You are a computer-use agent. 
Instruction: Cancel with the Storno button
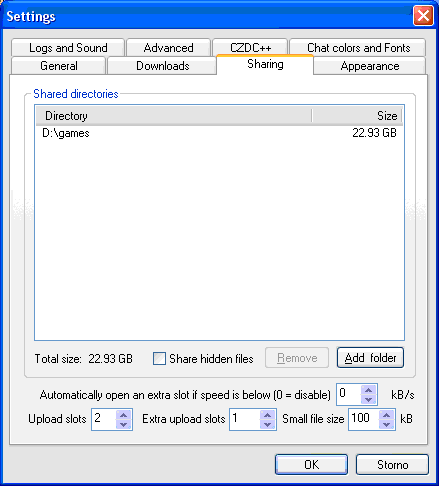(392, 464)
